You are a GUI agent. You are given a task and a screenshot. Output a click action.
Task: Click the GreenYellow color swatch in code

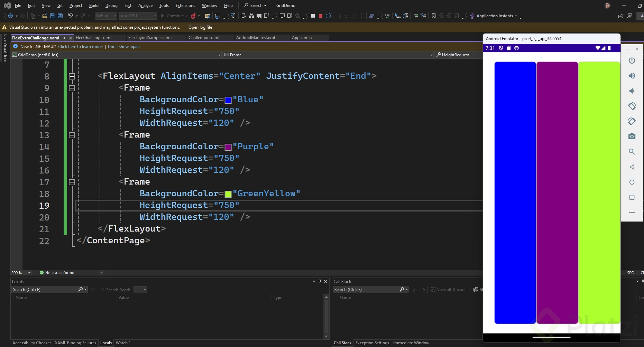pyautogui.click(x=228, y=194)
